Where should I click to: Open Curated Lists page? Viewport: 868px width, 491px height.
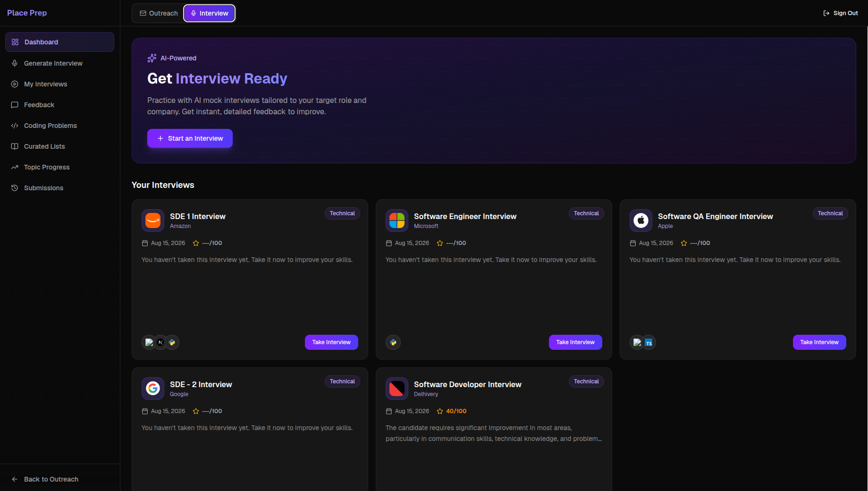tap(59, 146)
